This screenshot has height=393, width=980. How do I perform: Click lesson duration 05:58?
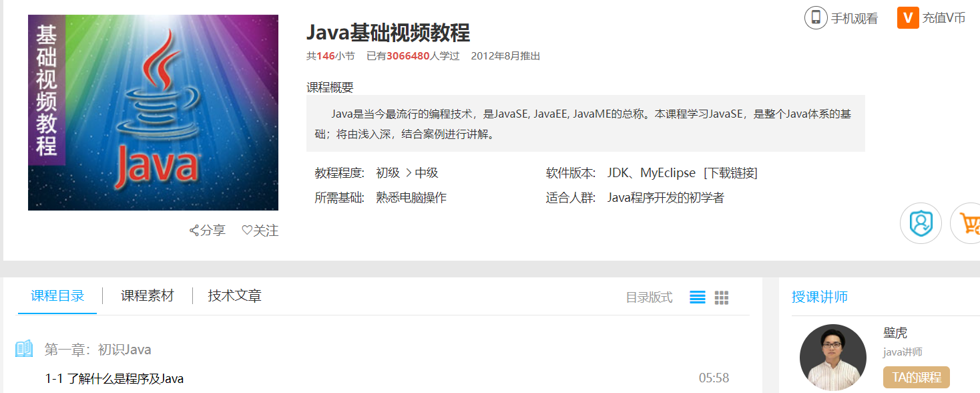(x=714, y=378)
